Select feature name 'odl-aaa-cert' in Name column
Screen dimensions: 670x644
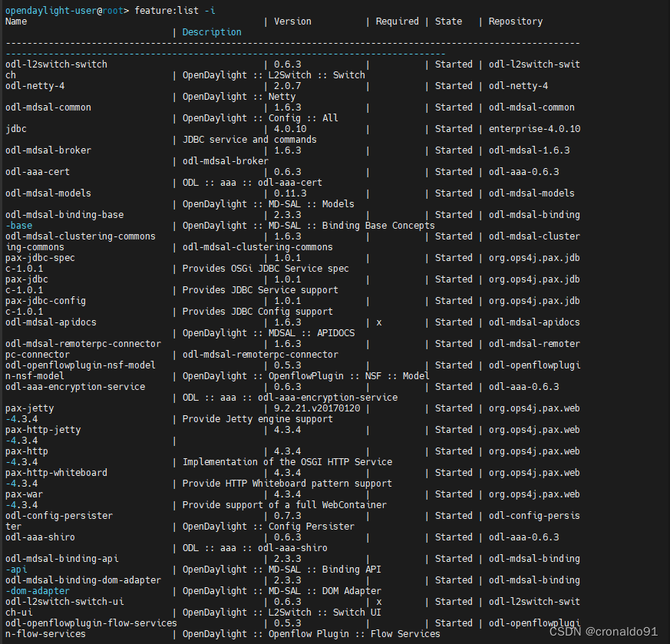[37, 172]
